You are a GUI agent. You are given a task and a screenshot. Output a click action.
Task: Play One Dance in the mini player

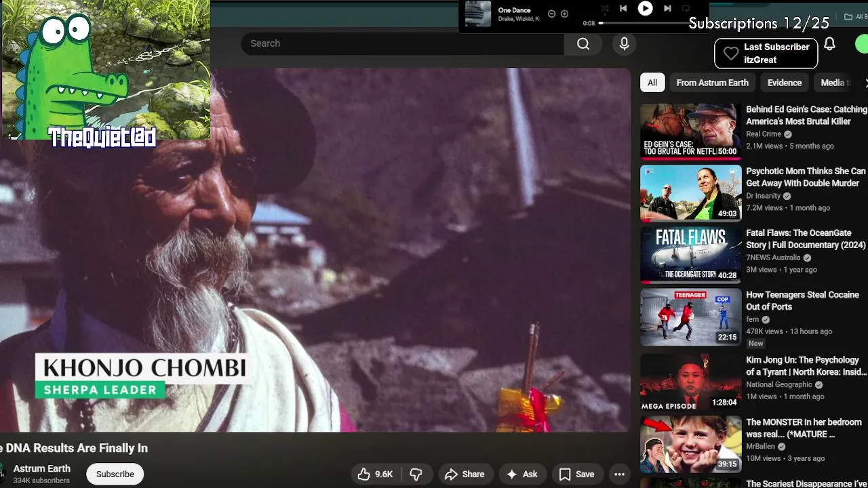(x=645, y=8)
